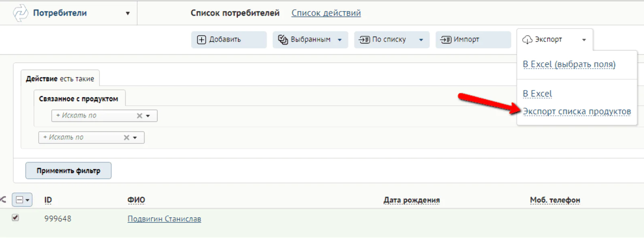The height and width of the screenshot is (238, 644).
Task: Select В Excel (выбрать поля) menu option
Action: [569, 64]
